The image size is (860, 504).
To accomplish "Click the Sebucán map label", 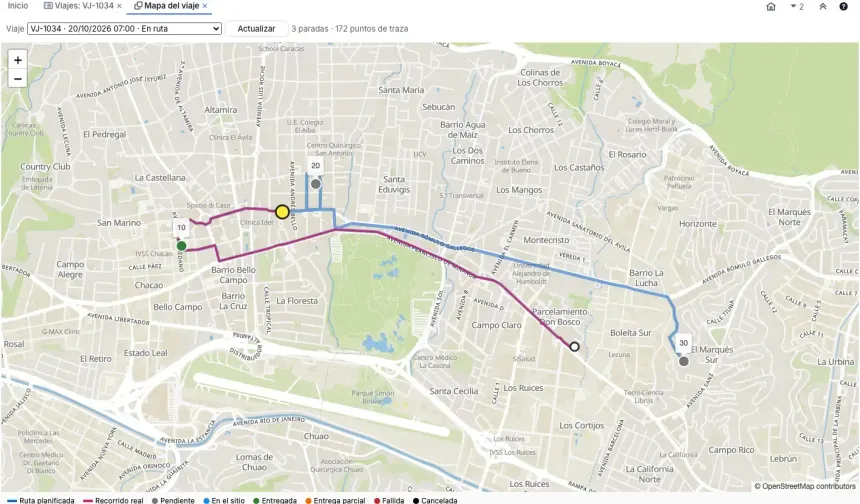I will pyautogui.click(x=438, y=107).
